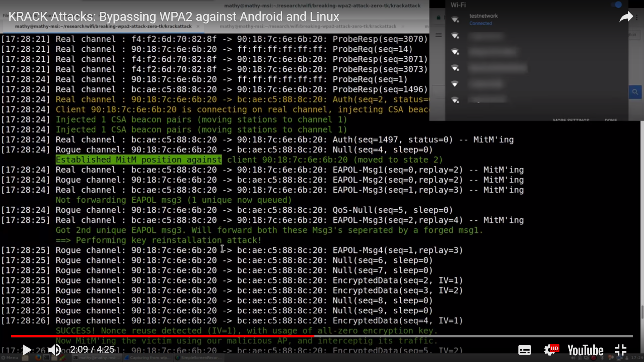
Task: Open the HD settings gear menu
Action: [x=551, y=350]
